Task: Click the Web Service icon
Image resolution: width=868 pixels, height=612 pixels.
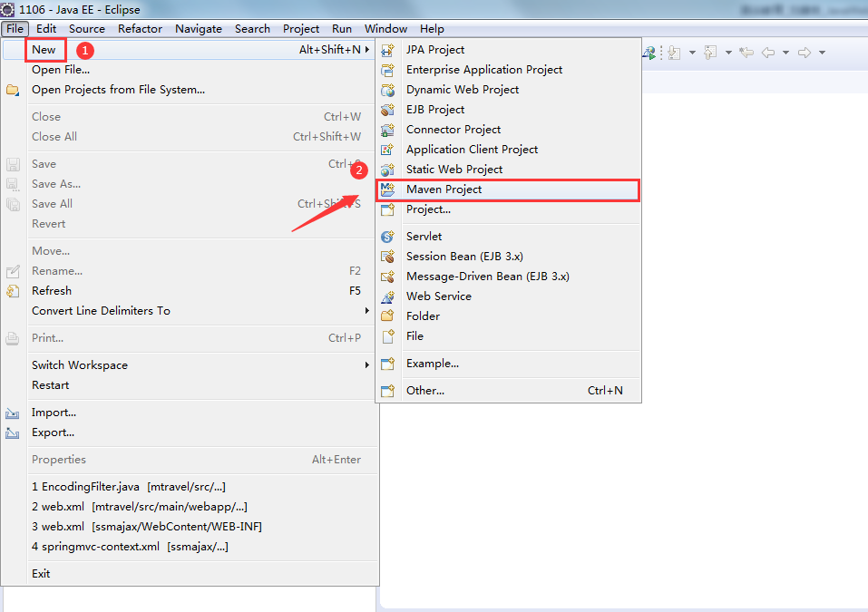Action: tap(388, 296)
